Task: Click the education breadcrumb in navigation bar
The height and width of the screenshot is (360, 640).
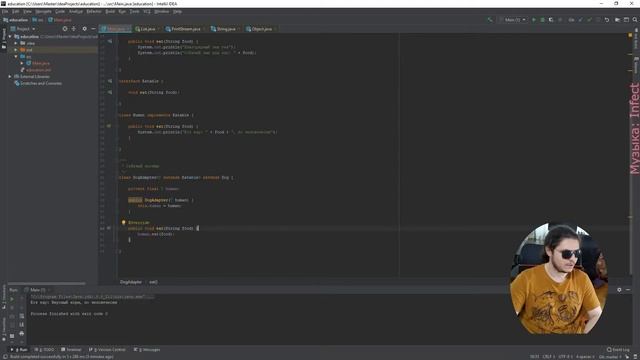Action: tap(16, 20)
